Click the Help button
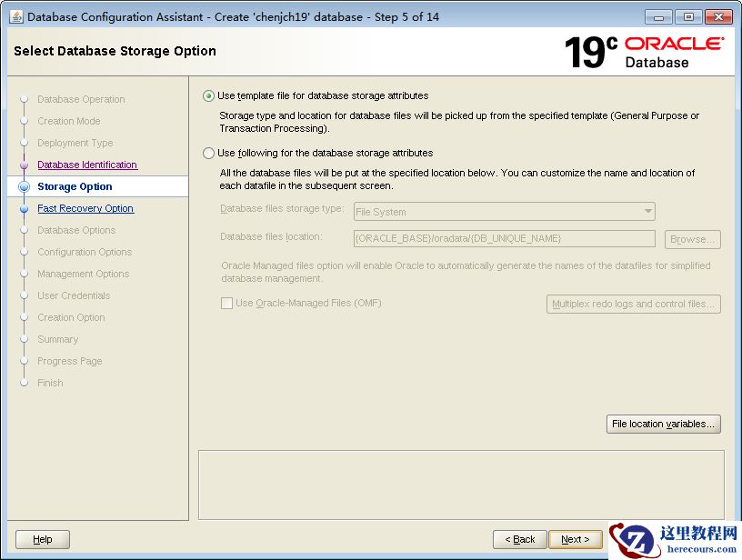Screen dimensions: 742x560 (x=43, y=539)
